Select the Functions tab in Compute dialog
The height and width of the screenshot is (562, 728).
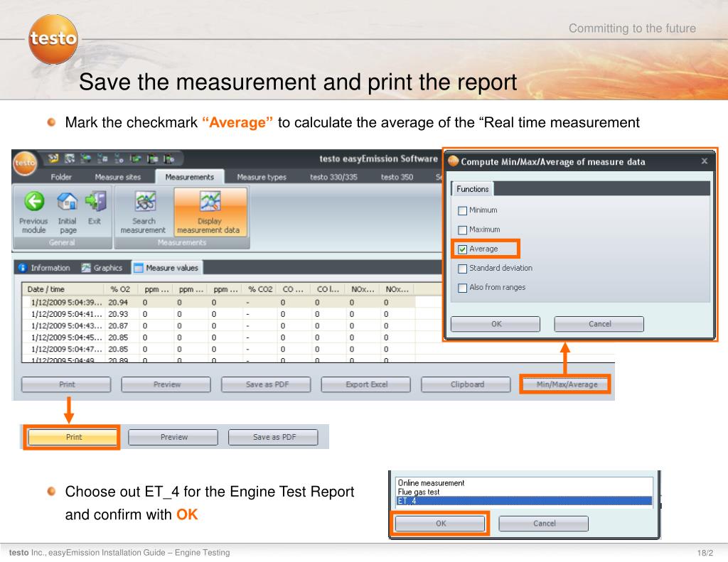[472, 189]
